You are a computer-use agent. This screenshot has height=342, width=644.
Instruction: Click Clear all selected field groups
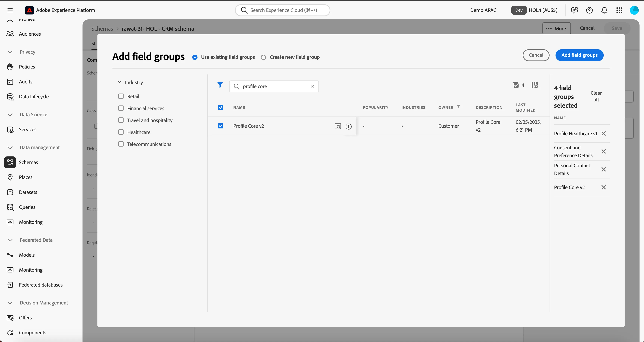(596, 96)
